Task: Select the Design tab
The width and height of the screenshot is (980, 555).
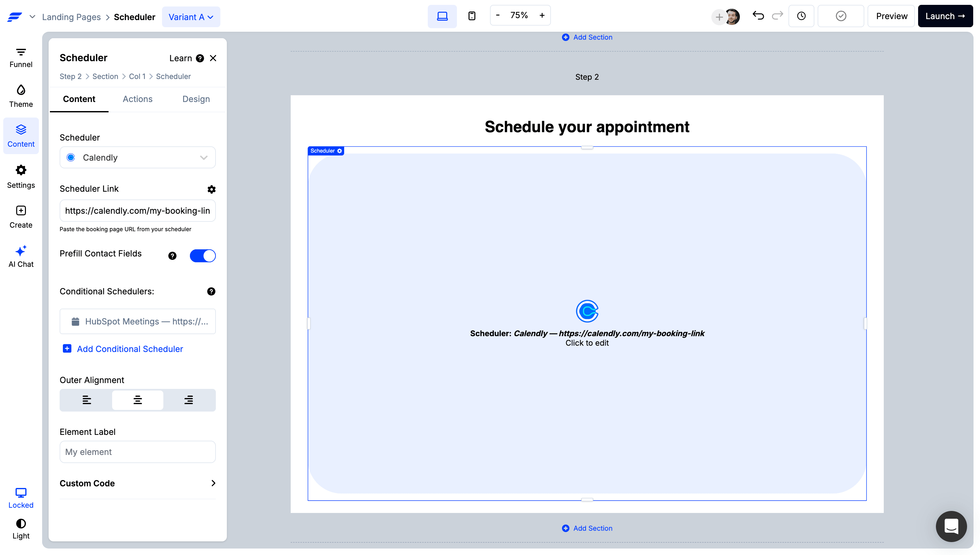Action: [x=196, y=99]
